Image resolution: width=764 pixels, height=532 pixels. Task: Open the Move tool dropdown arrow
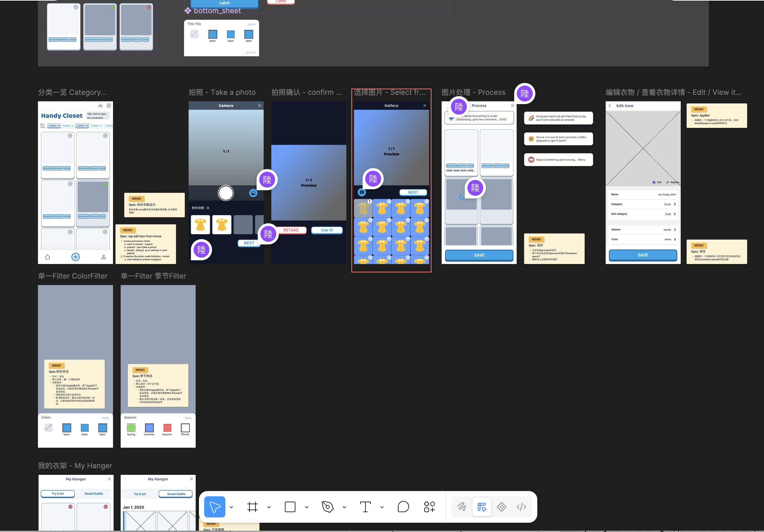click(231, 507)
